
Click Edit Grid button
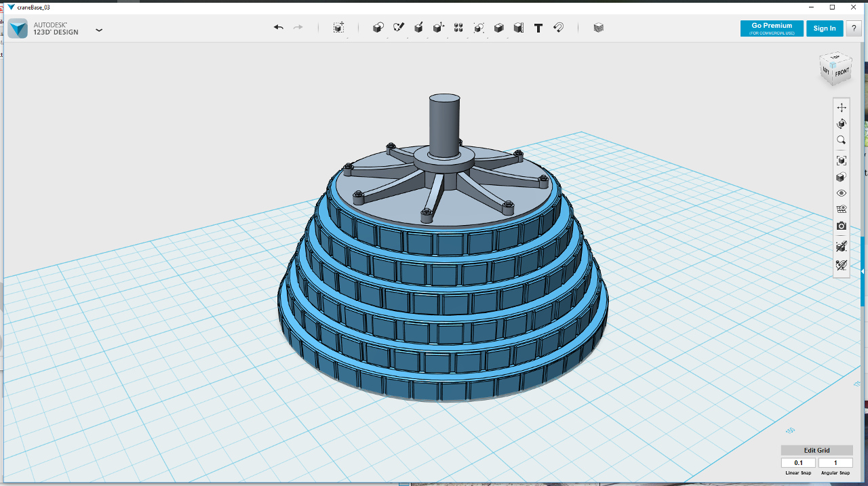817,450
